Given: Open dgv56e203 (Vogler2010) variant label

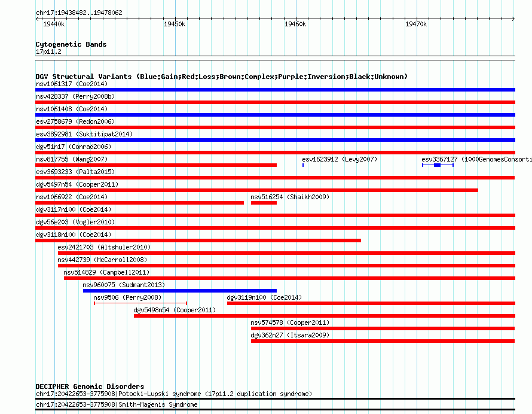Looking at the screenshot, I should [x=75, y=222].
